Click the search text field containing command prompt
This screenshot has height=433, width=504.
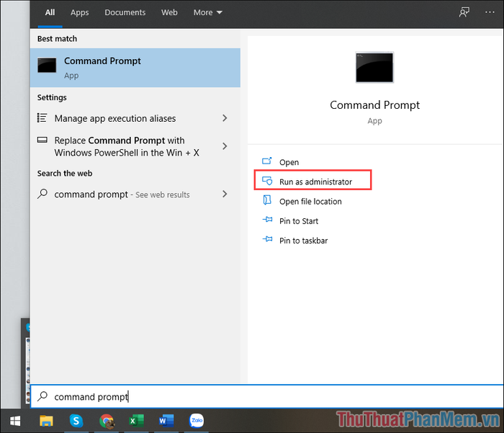tap(267, 396)
